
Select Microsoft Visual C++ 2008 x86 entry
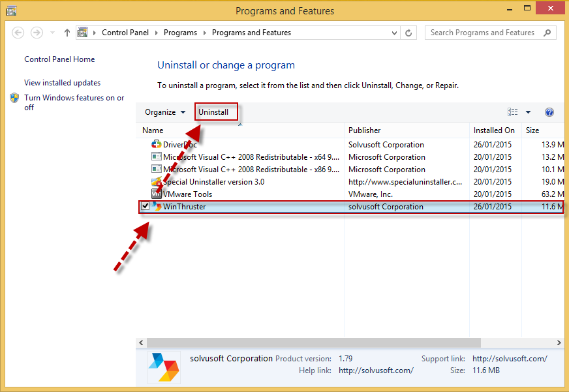pyautogui.click(x=251, y=170)
